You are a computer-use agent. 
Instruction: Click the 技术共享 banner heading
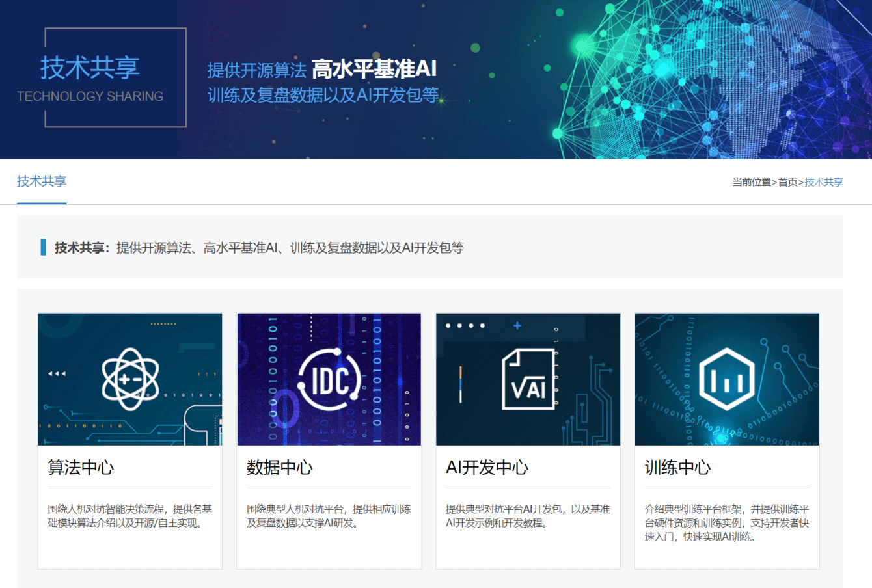90,68
